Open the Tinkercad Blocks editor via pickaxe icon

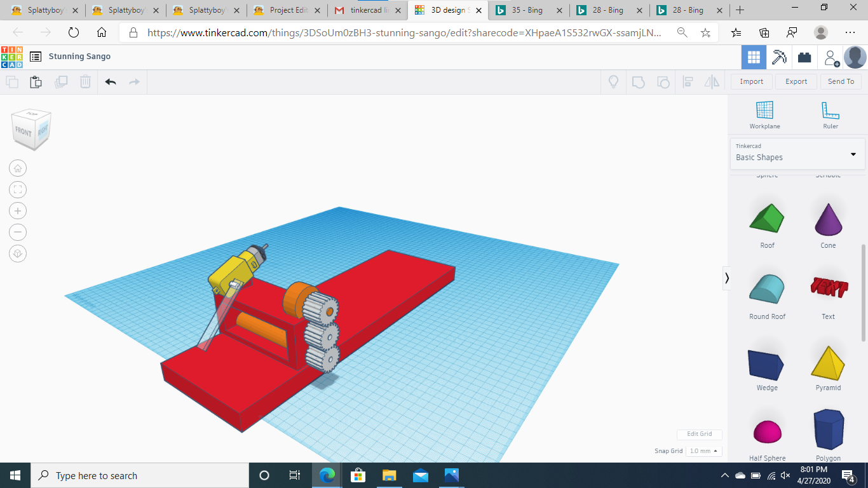point(780,57)
